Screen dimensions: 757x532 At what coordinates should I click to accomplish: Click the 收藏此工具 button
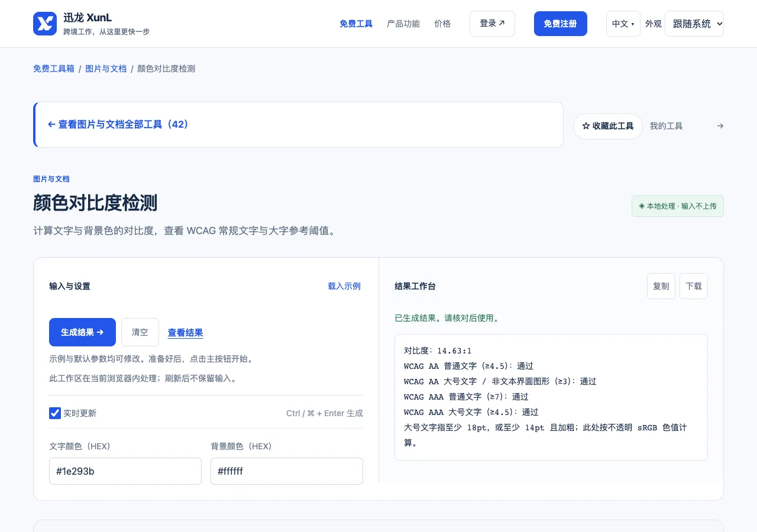click(607, 126)
